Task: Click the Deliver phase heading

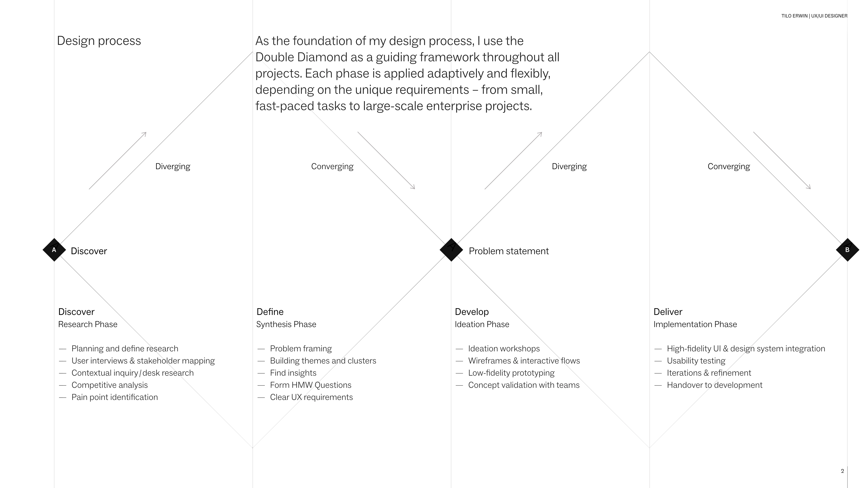Action: (667, 312)
